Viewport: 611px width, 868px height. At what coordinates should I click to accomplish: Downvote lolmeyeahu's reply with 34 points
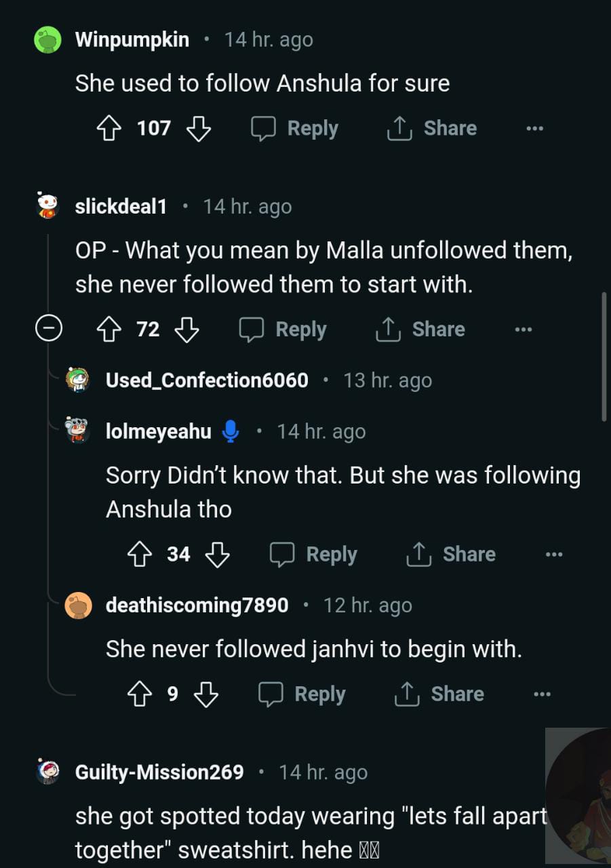(x=217, y=555)
